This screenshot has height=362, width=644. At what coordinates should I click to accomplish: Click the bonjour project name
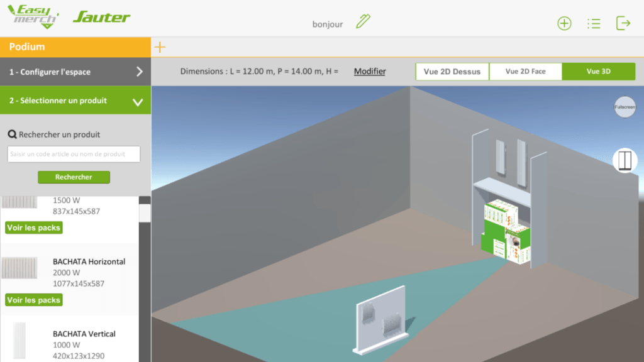pos(327,25)
